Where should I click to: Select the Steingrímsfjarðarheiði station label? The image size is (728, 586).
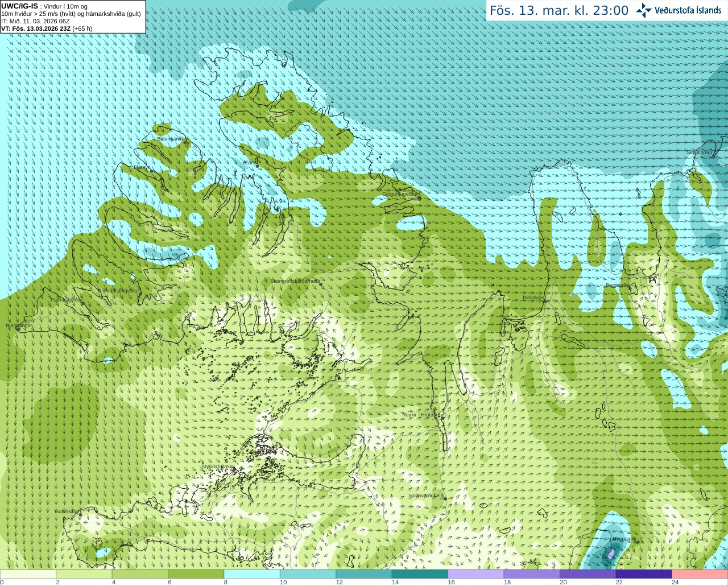pos(294,281)
